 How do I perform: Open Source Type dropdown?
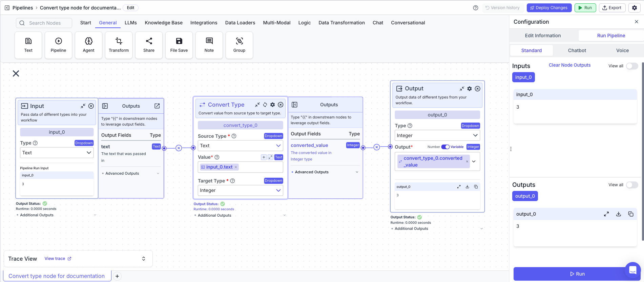[x=241, y=146]
